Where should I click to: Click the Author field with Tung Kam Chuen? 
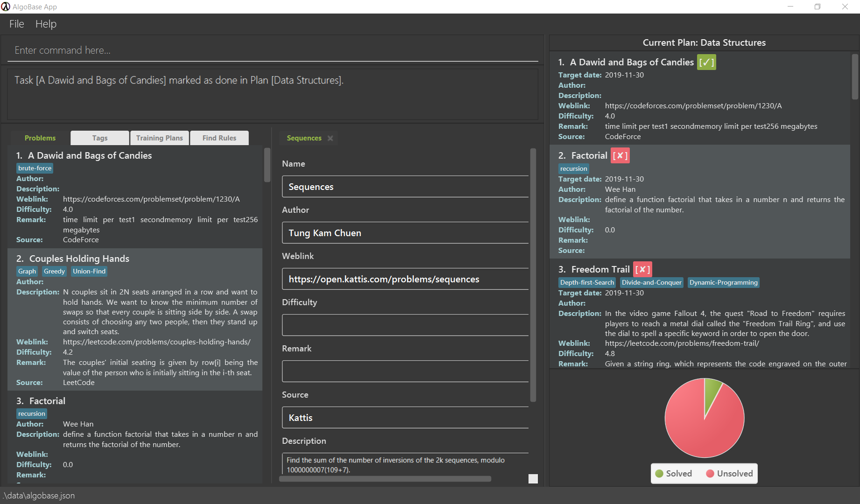pyautogui.click(x=405, y=233)
